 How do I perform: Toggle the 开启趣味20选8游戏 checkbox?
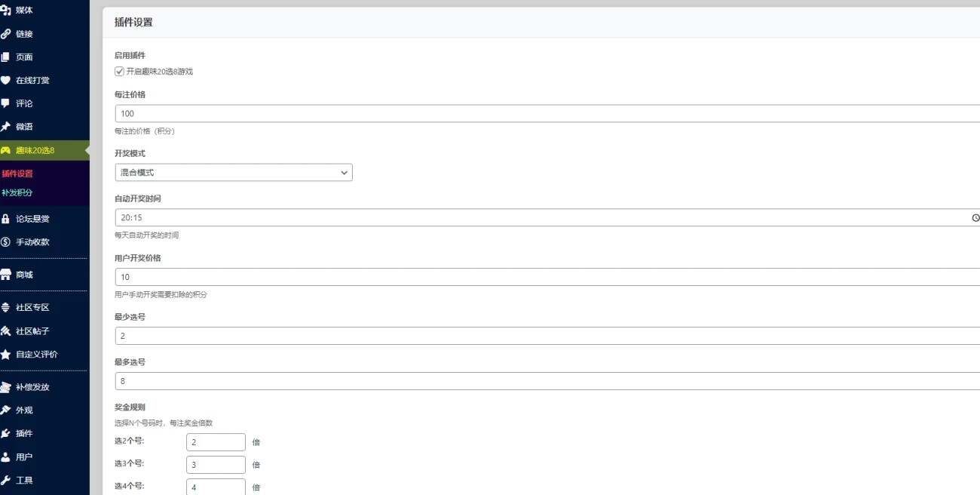119,72
